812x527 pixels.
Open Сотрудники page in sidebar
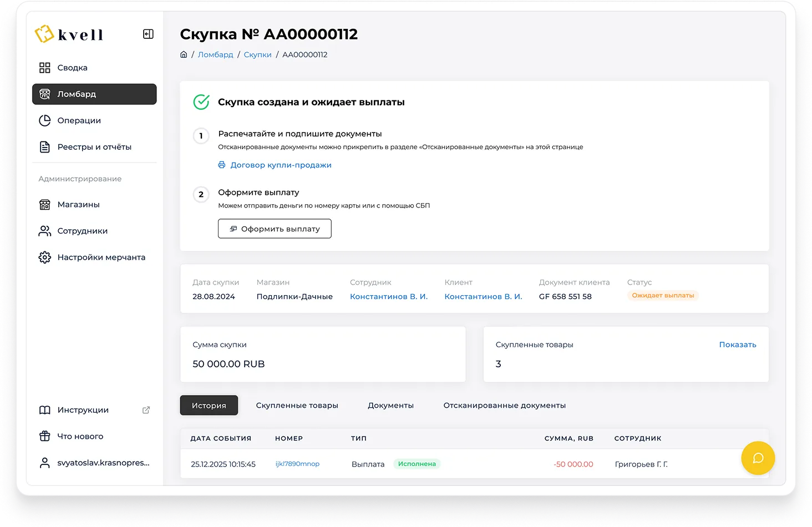click(x=82, y=231)
